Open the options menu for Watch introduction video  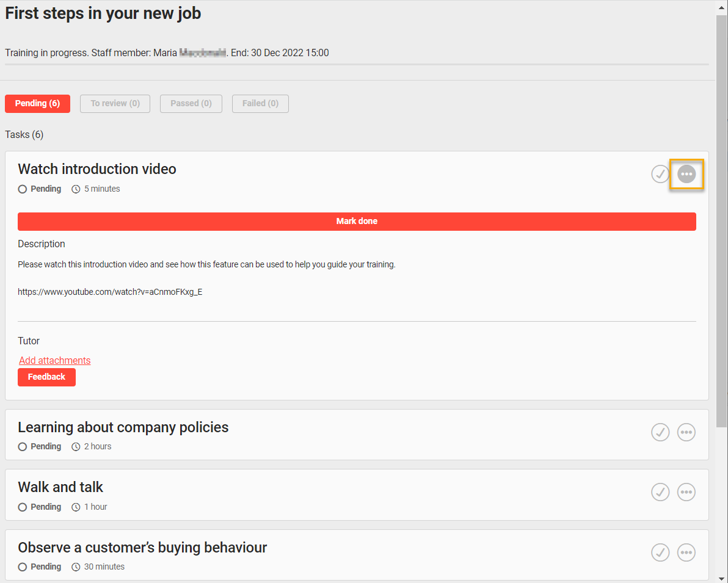tap(686, 174)
